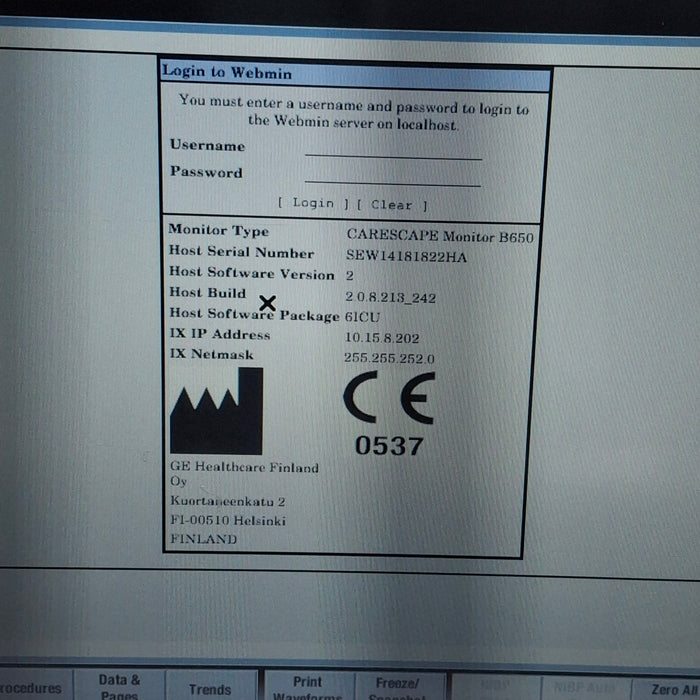Open the Data & Pages menu

[120, 687]
